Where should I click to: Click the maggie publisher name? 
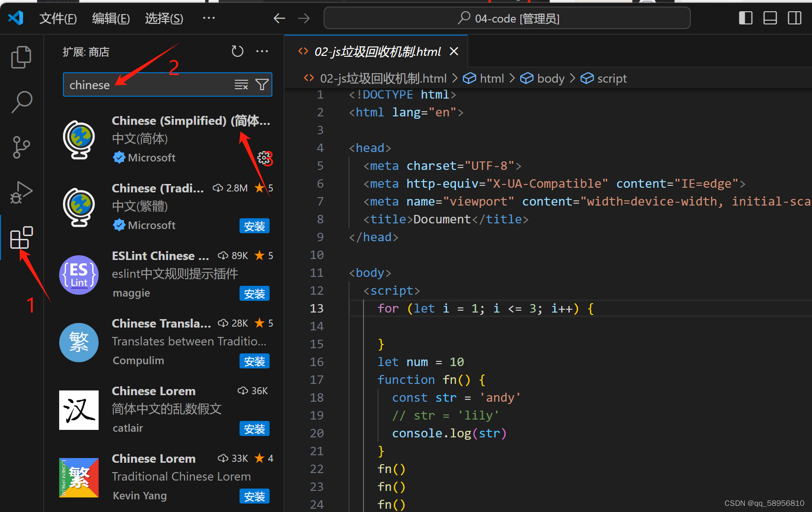[x=131, y=293]
